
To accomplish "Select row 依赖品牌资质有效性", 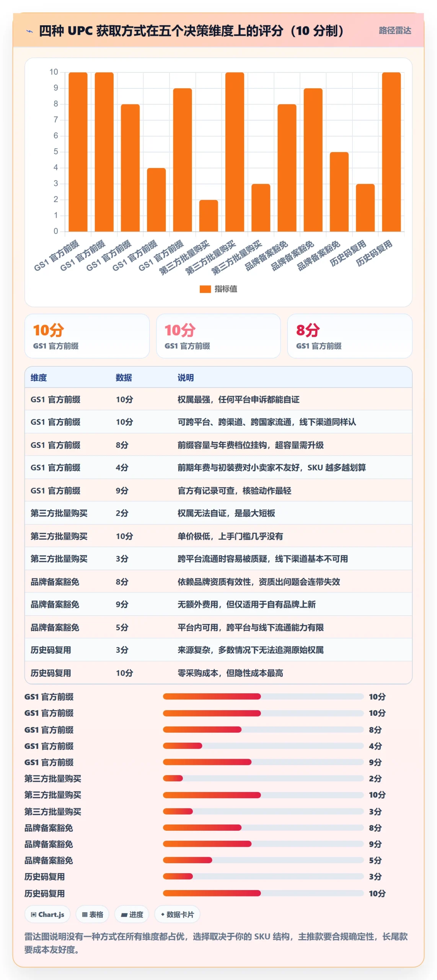I will tap(218, 581).
